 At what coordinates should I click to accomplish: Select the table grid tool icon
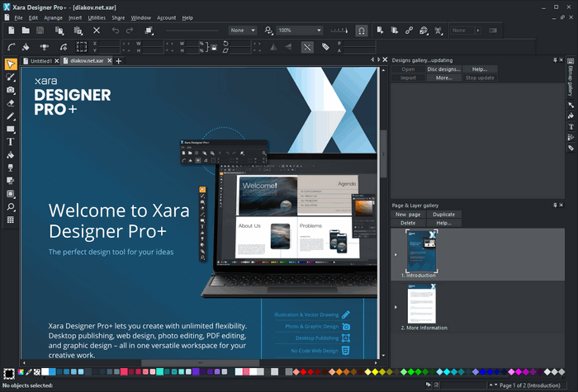(11, 220)
